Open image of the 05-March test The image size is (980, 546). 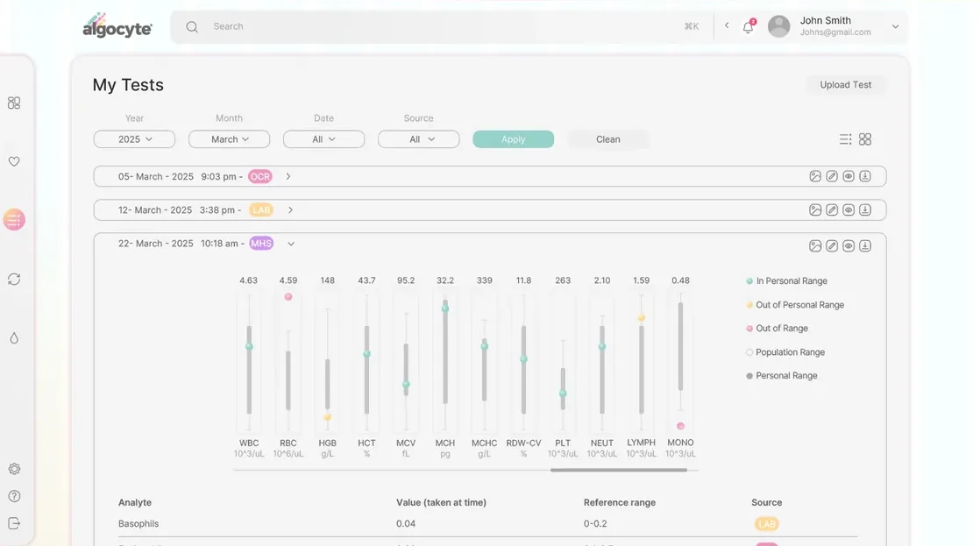pos(815,176)
